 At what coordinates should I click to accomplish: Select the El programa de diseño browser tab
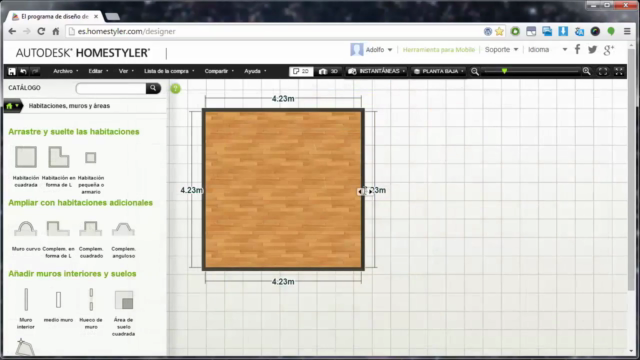55,16
